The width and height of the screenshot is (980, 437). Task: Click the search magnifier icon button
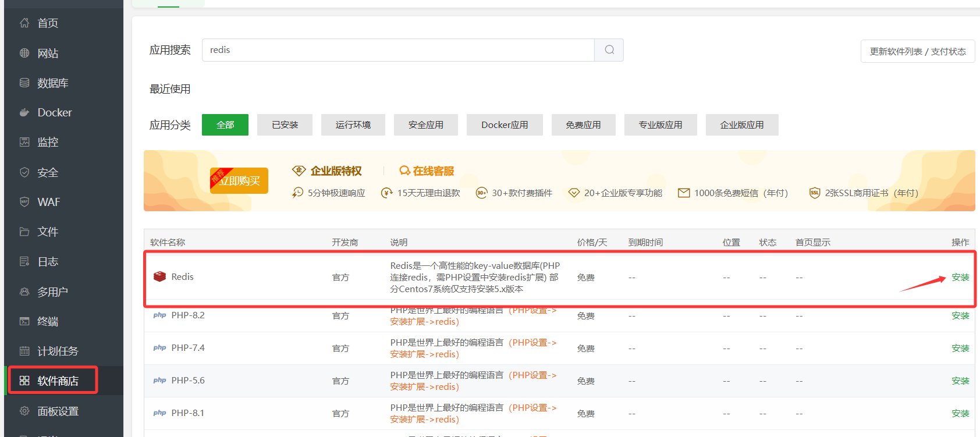(x=609, y=50)
